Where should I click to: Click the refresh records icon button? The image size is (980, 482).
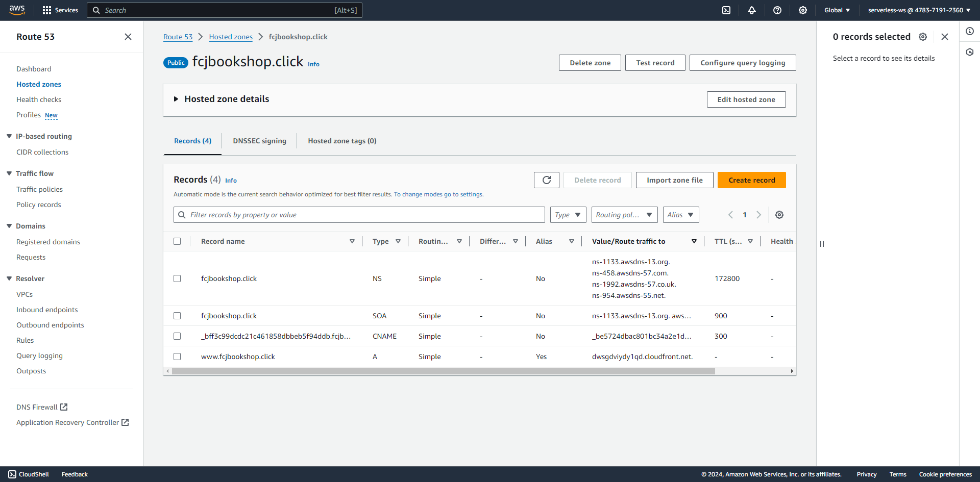click(547, 180)
